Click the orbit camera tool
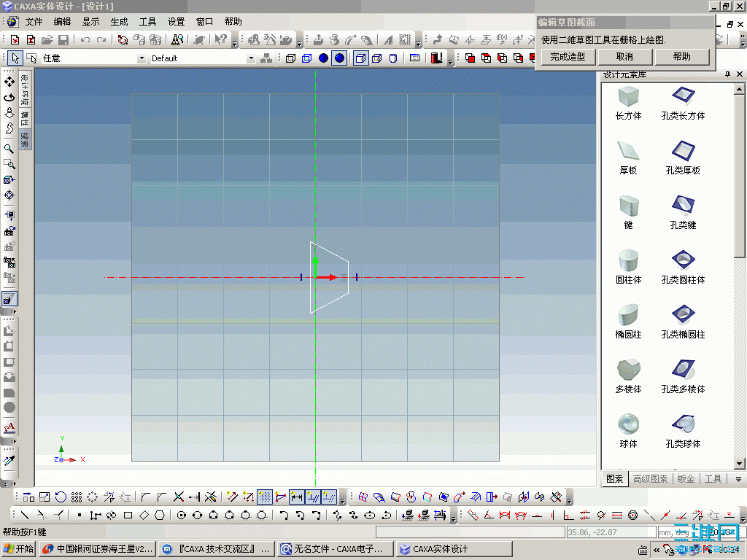 (9, 98)
